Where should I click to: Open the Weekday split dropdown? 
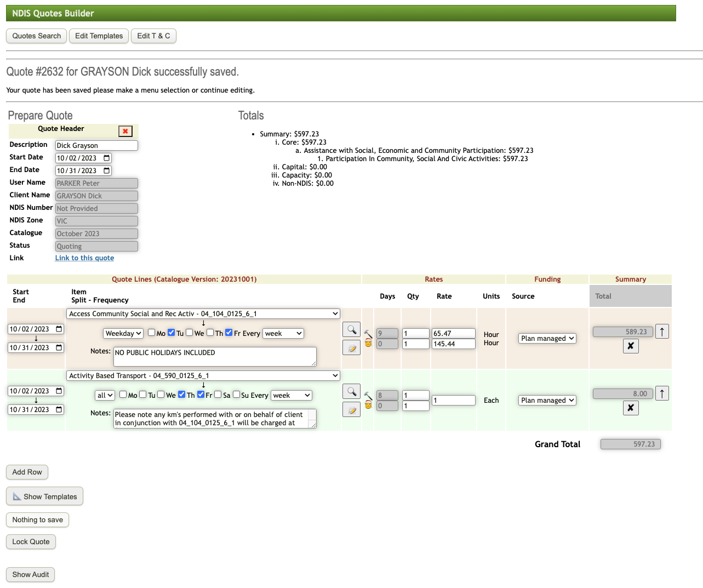pos(123,333)
